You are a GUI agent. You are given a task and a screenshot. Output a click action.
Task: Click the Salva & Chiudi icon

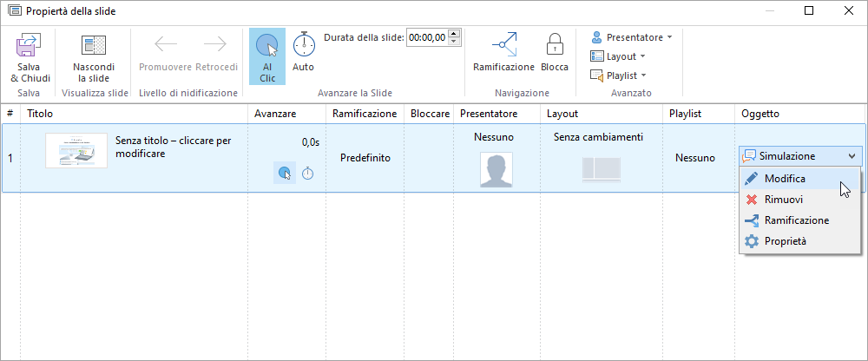(30, 46)
